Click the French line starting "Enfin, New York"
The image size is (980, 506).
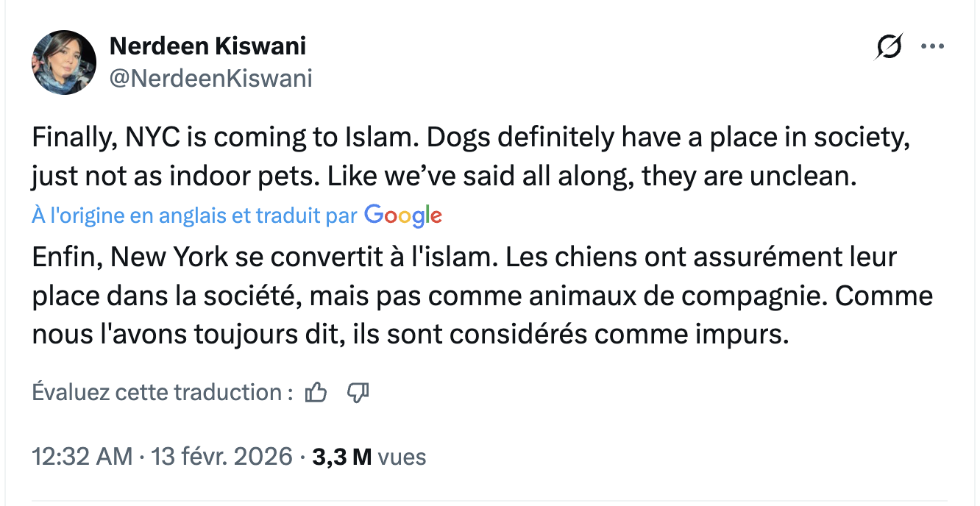coord(464,258)
